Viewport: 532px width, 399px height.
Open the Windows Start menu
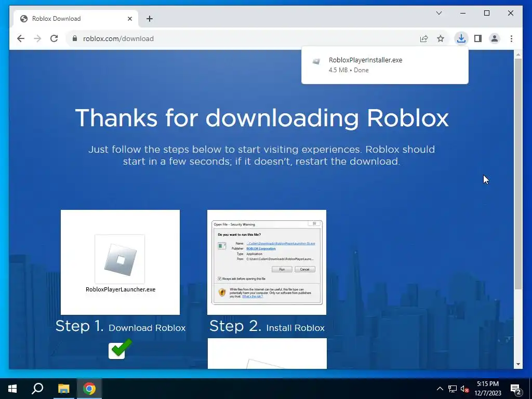(12, 389)
